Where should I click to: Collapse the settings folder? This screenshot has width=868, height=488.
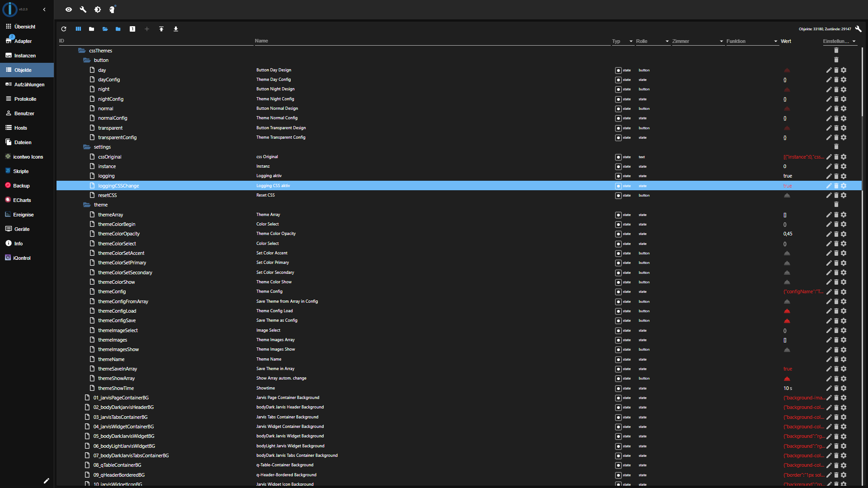coord(87,147)
